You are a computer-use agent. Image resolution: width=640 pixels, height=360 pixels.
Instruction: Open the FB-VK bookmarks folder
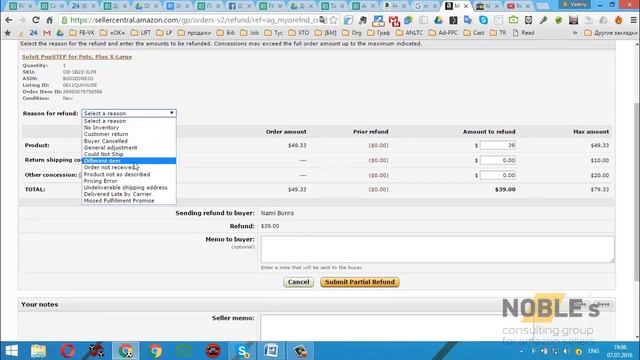82,33
